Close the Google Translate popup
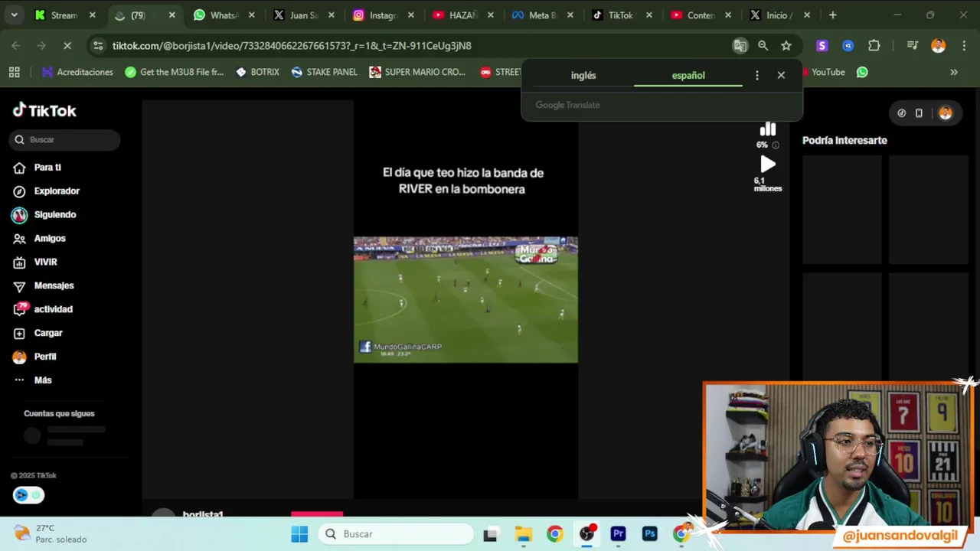 point(781,75)
